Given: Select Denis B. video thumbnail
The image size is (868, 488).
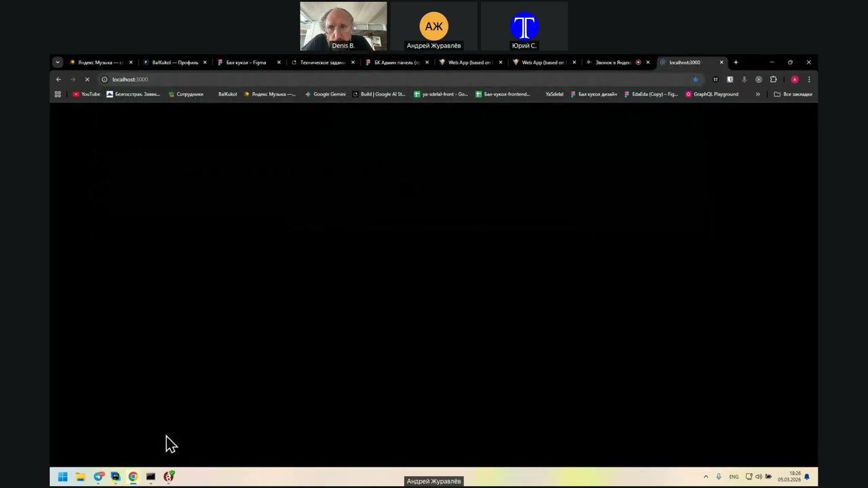Looking at the screenshot, I should tap(343, 26).
